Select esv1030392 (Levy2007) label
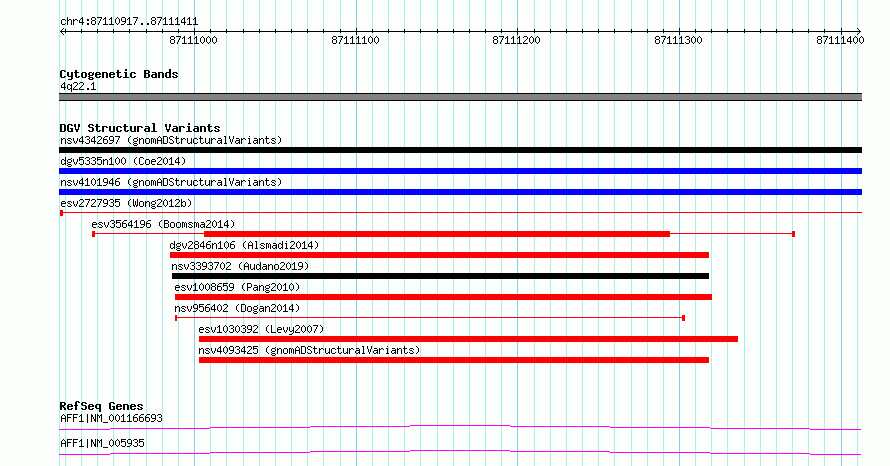This screenshot has height=466, width=890. click(261, 329)
